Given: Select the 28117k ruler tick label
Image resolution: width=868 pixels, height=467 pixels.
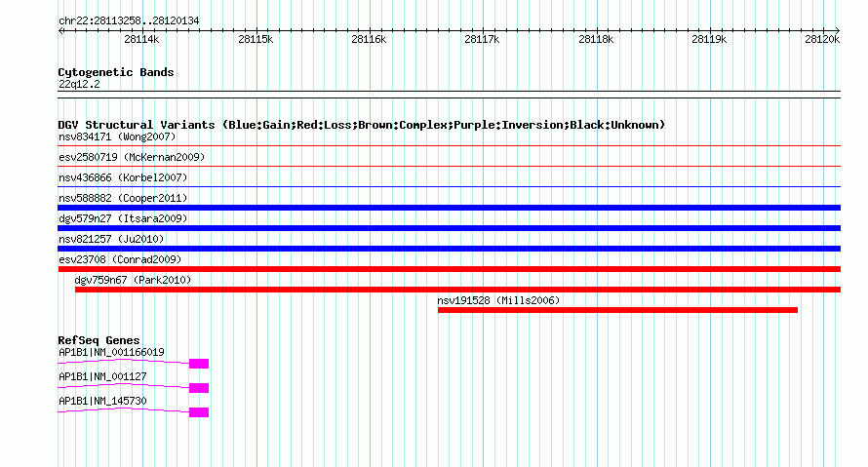Looking at the screenshot, I should tap(482, 39).
